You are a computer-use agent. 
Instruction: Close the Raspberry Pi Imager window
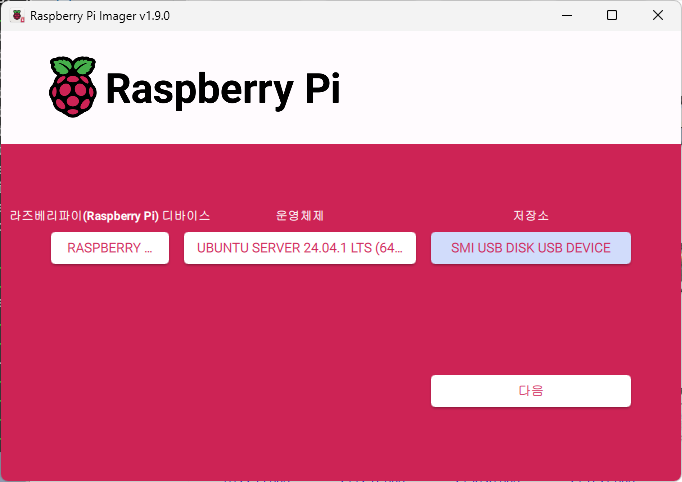pyautogui.click(x=658, y=16)
